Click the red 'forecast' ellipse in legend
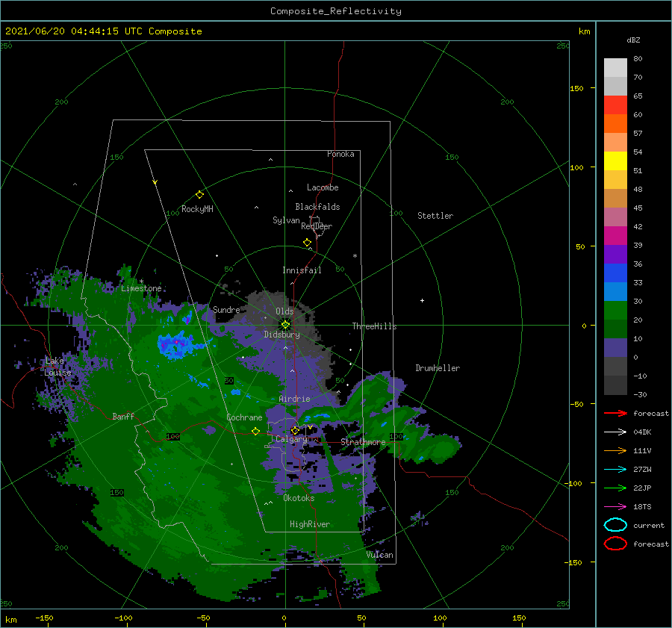This screenshot has width=672, height=628. coord(615,544)
